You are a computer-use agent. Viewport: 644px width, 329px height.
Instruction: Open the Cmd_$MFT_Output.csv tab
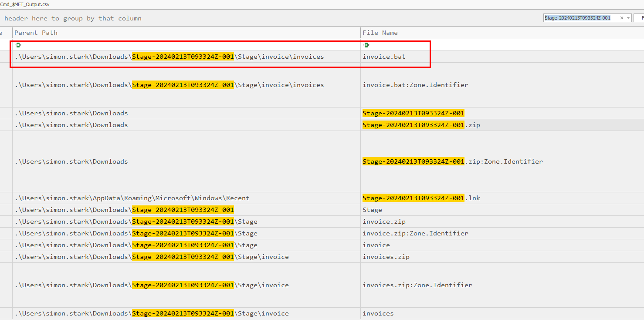(24, 3)
